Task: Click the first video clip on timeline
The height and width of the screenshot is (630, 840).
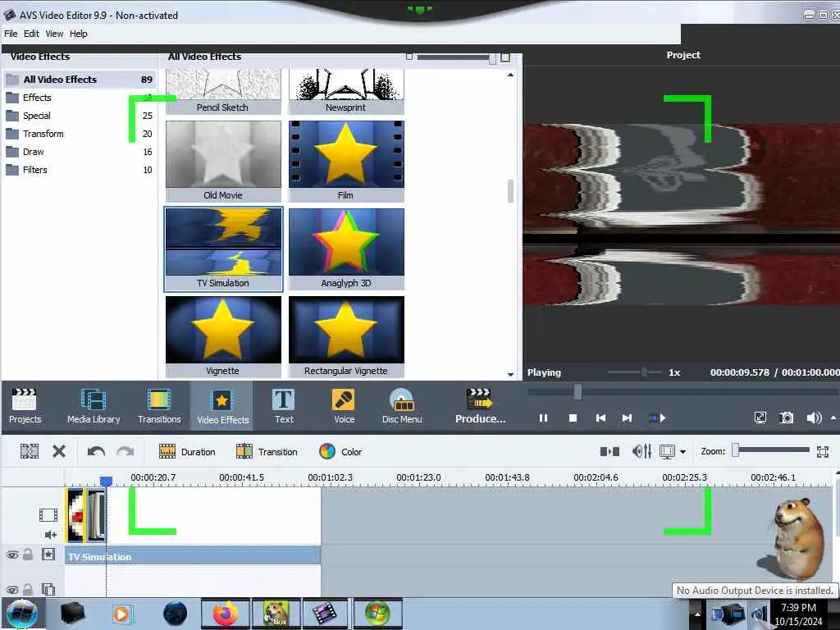Action: [x=75, y=515]
